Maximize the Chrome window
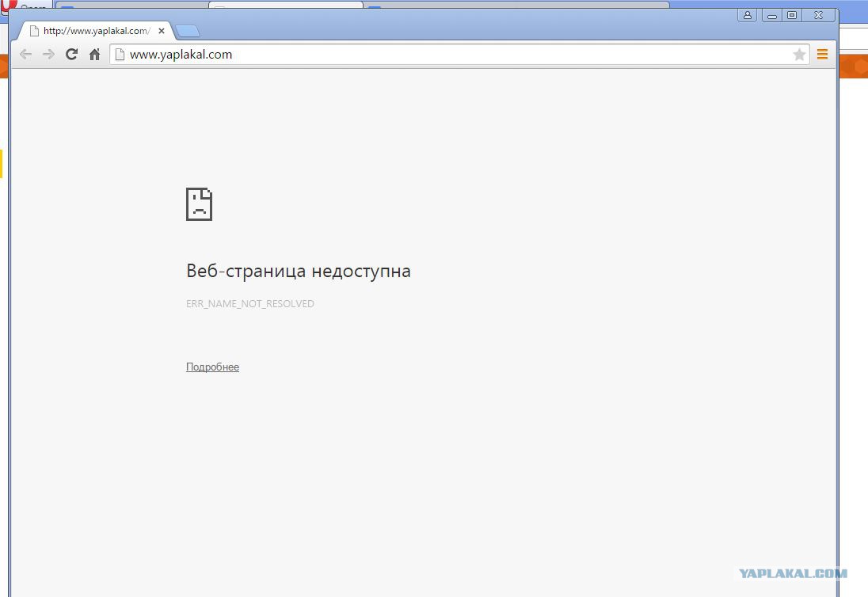The height and width of the screenshot is (597, 868). 792,16
